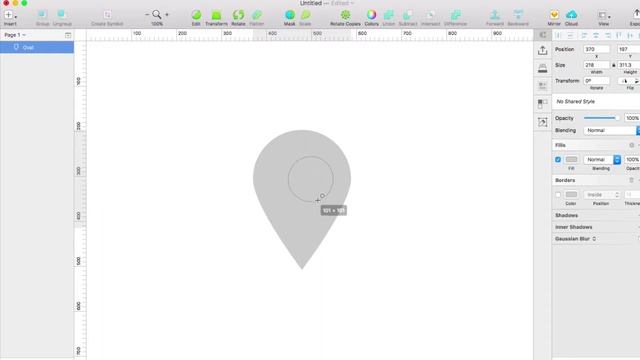Screen dimensions: 640x360
Task: Zoom out with the minus button
Action: click(147, 15)
